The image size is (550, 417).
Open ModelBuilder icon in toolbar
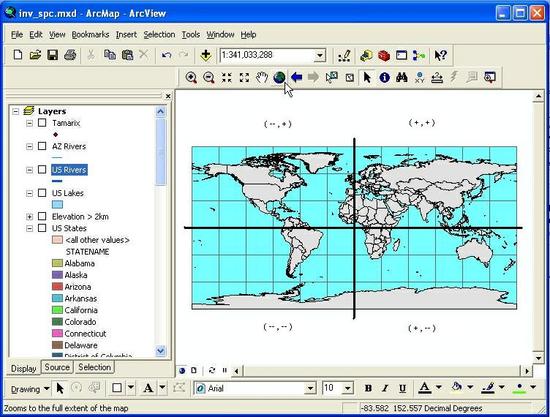click(419, 55)
